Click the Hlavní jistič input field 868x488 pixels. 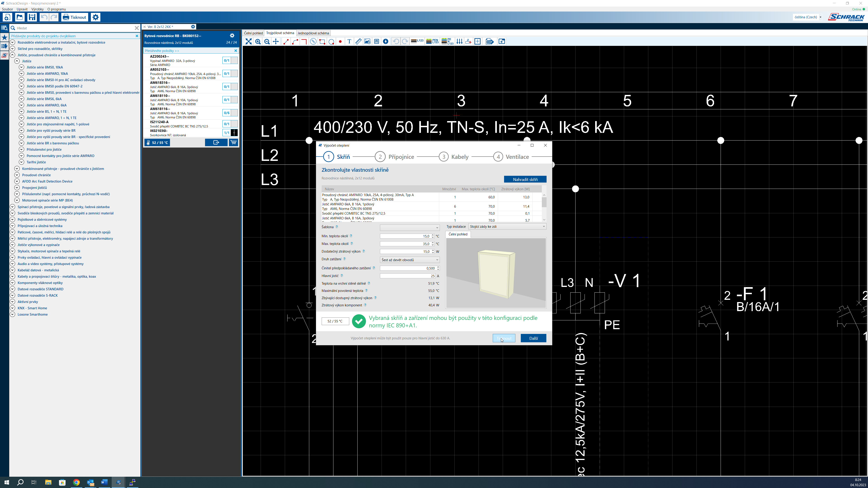[x=408, y=276]
